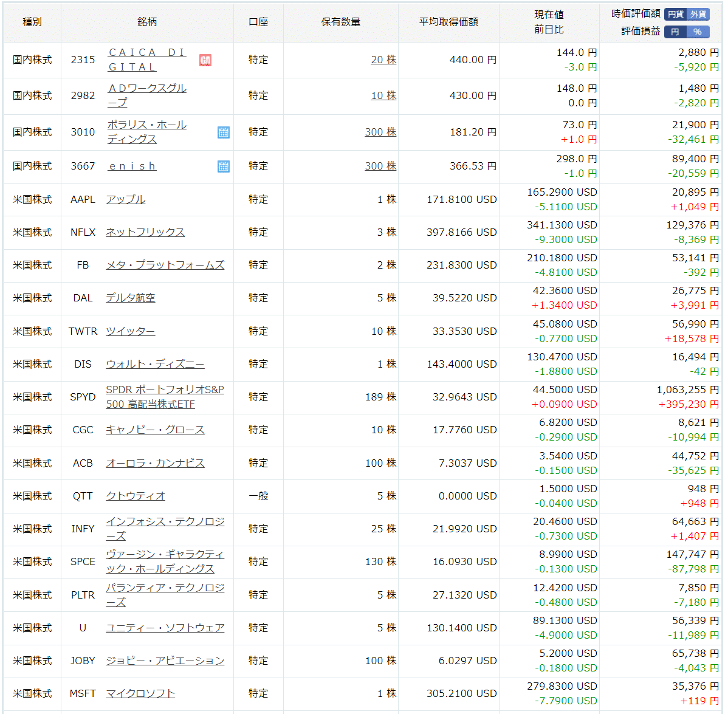Viewport: 728px width, 714px height.
Task: Open パランティア・テクノロジーズ stock page
Action: pos(165,595)
